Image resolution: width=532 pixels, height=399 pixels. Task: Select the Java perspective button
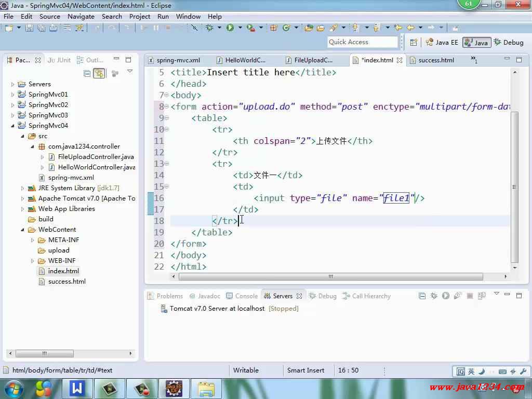(x=476, y=43)
